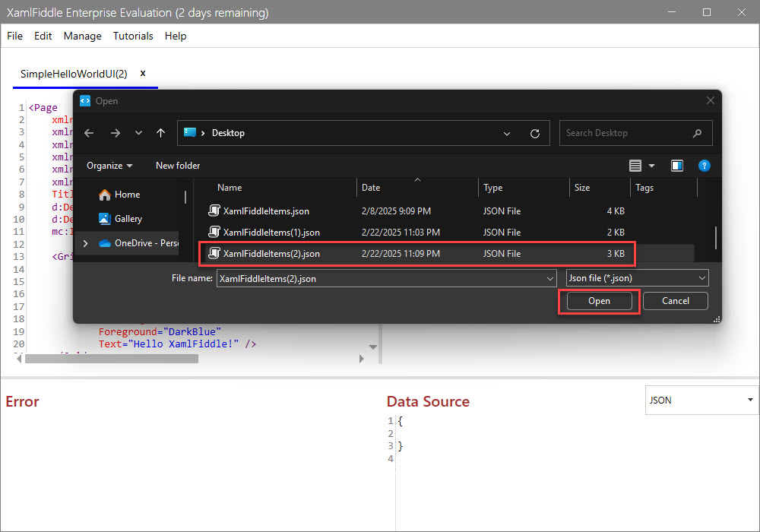
Task: Open the Json file (*.json) type filter
Action: tap(638, 278)
